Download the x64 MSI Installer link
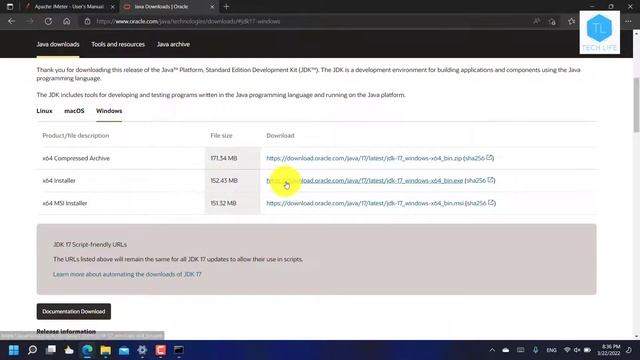 pyautogui.click(x=365, y=203)
